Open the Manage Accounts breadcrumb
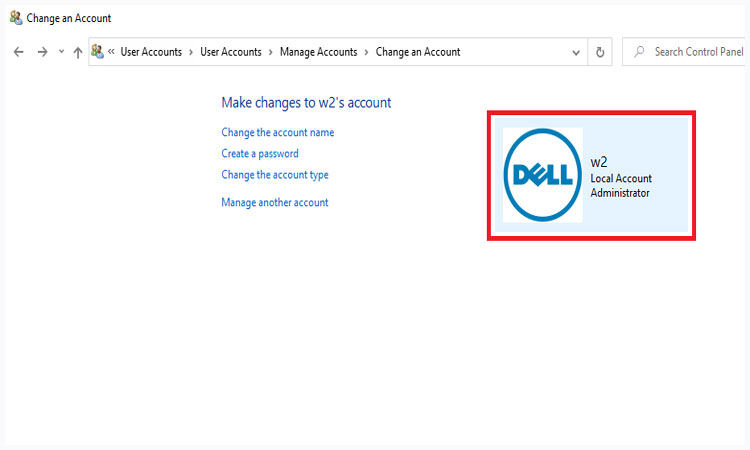This screenshot has width=750, height=450. 319,52
